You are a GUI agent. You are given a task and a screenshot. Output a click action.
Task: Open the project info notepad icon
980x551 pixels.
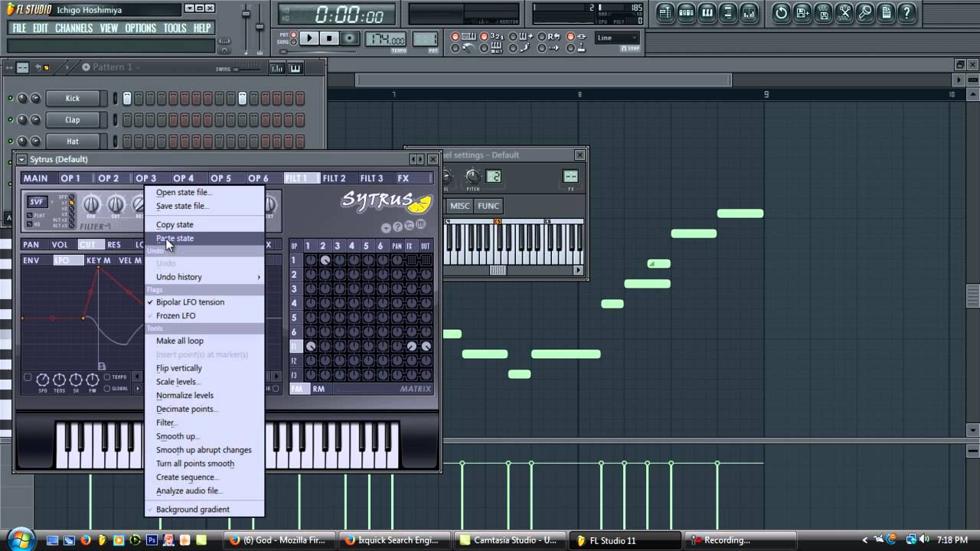click(x=886, y=12)
